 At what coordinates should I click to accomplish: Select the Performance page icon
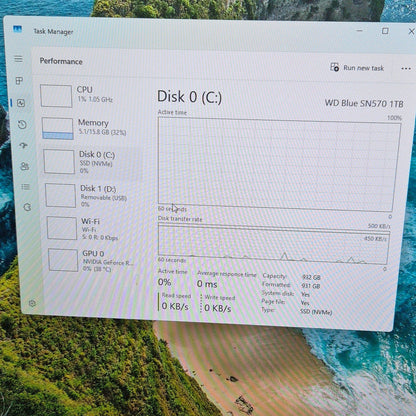click(x=21, y=103)
